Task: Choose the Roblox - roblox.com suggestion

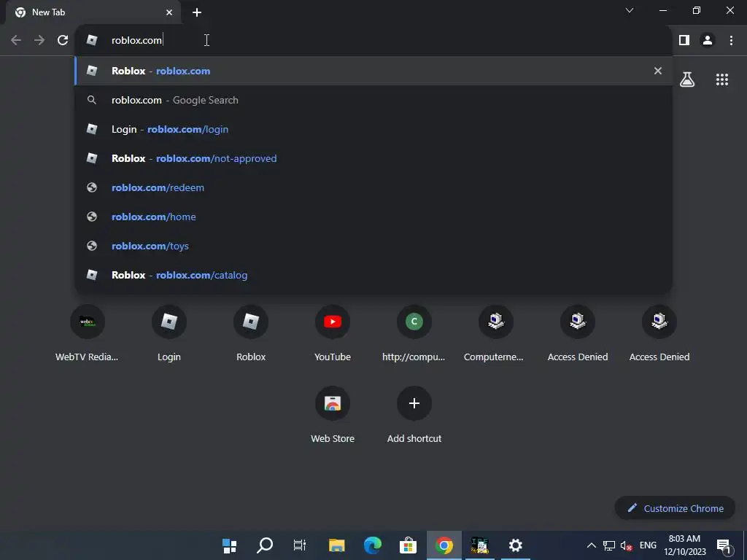Action: point(373,71)
